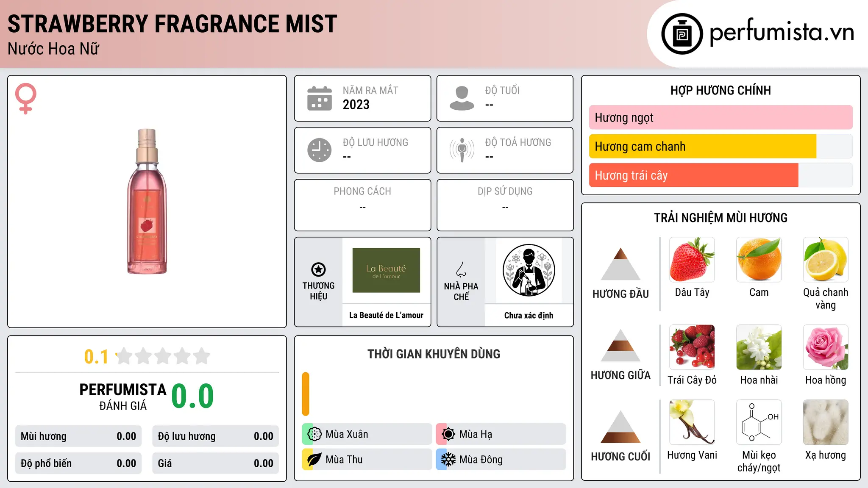The width and height of the screenshot is (868, 488).
Task: Click the release year 2023 value
Action: 356,105
